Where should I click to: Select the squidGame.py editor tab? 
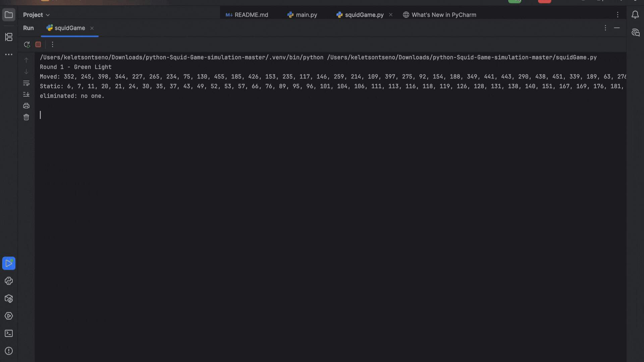point(360,15)
